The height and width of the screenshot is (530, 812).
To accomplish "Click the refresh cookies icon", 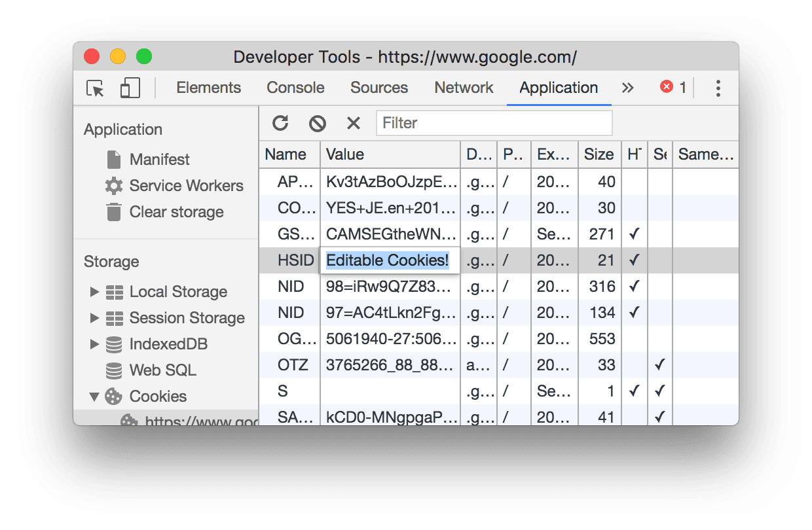I will (281, 123).
